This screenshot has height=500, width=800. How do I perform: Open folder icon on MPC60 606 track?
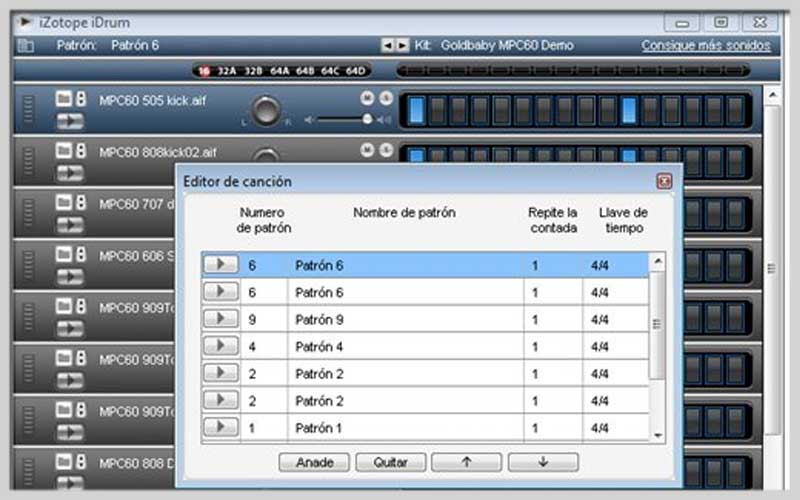(64, 254)
